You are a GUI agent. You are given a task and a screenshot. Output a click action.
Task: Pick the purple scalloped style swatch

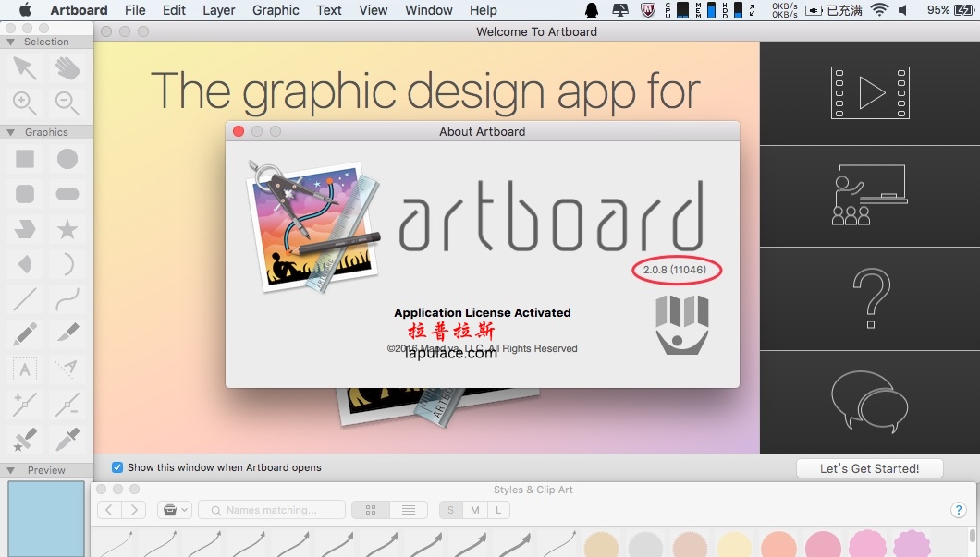[912, 544]
